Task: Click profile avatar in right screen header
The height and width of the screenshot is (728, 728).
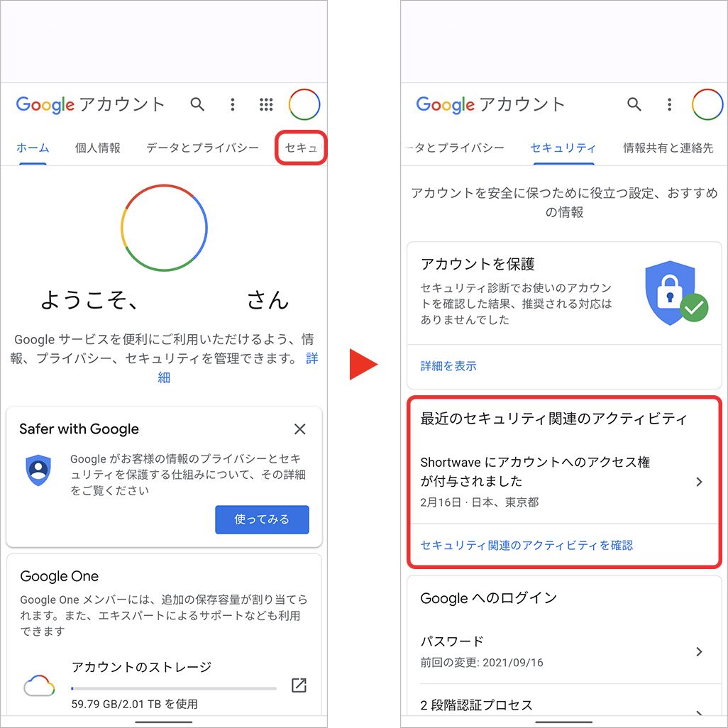Action: click(x=707, y=104)
